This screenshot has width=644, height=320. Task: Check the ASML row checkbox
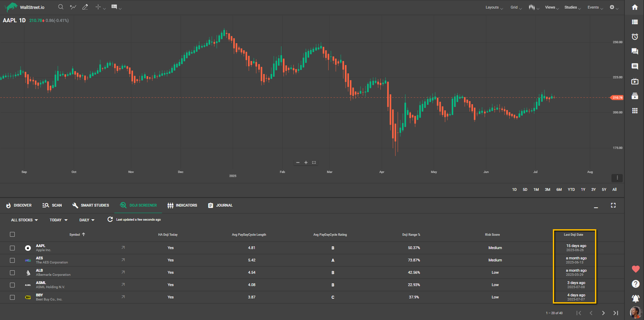[12, 285]
